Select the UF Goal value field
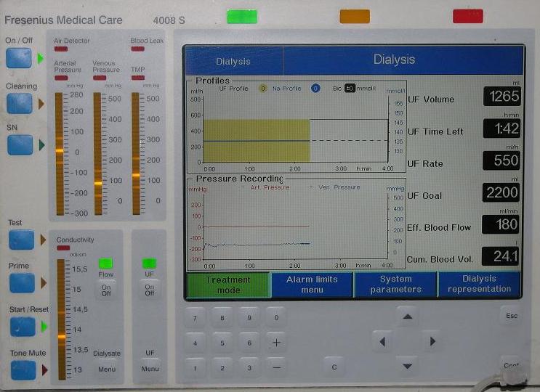This screenshot has width=540, height=392. [x=501, y=193]
